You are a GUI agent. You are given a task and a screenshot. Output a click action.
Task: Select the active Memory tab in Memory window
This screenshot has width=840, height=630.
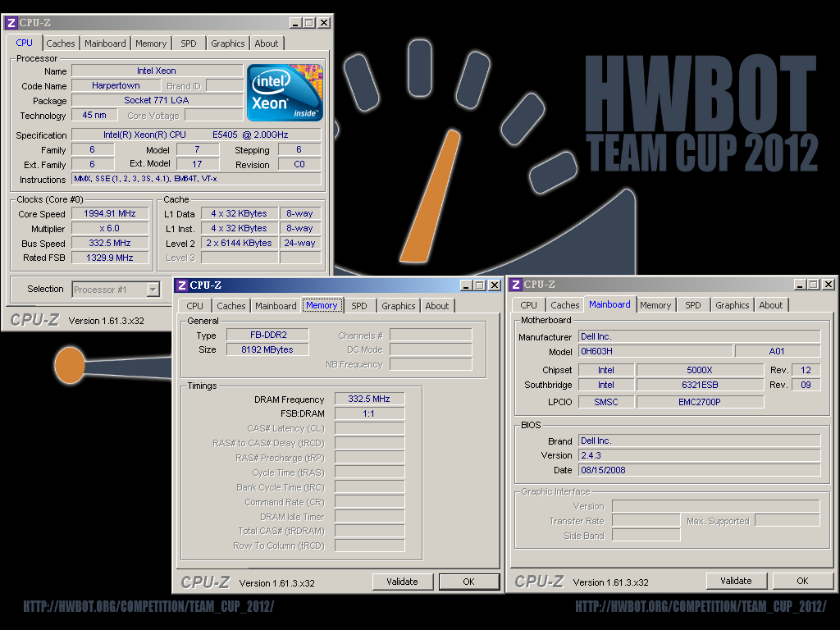pyautogui.click(x=322, y=305)
